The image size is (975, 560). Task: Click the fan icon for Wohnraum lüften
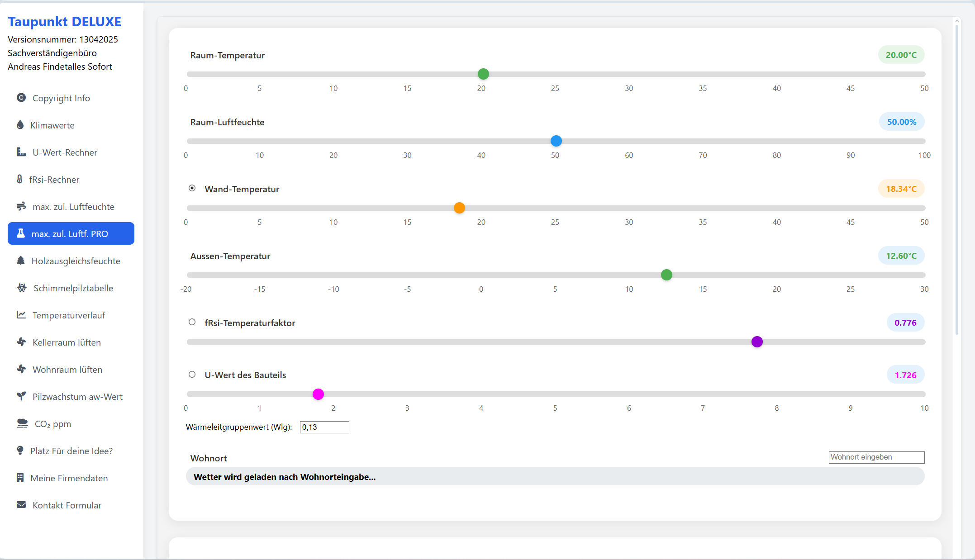tap(21, 369)
